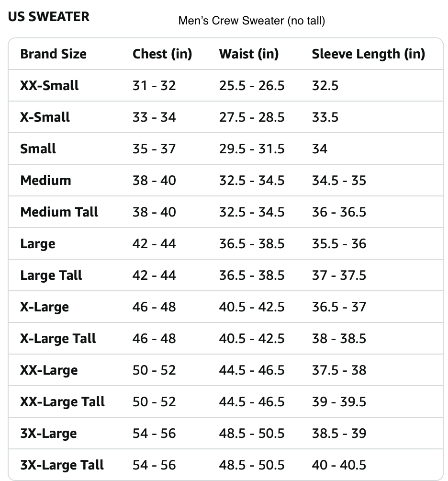Select the 3X-Large Tall row label
This screenshot has height=481, width=448.
62,465
